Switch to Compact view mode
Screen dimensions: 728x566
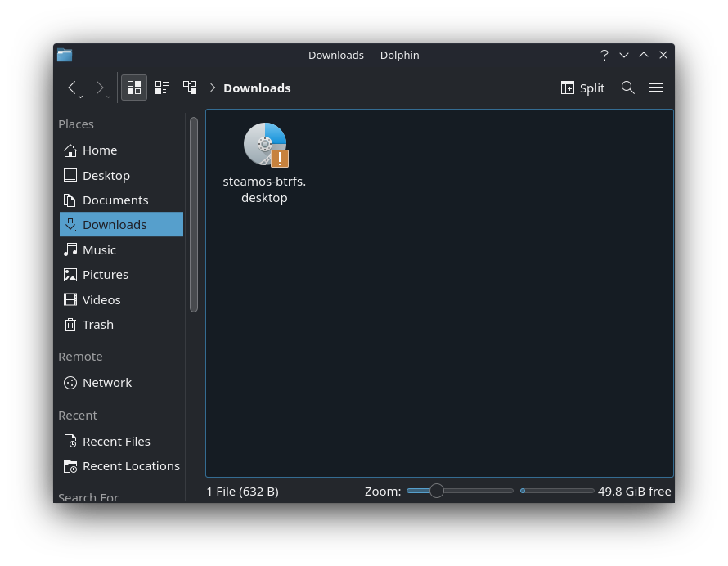click(x=162, y=88)
